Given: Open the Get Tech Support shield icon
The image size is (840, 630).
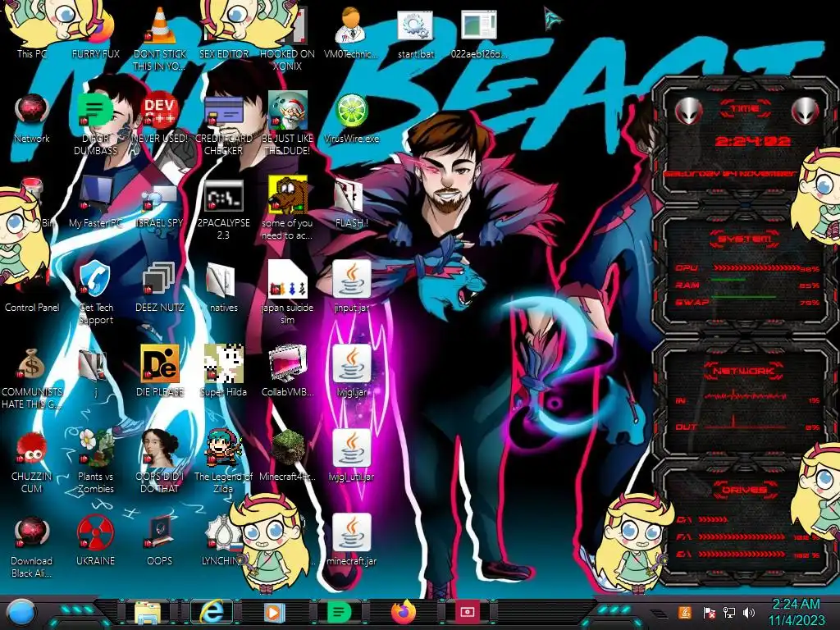Looking at the screenshot, I should point(95,280).
